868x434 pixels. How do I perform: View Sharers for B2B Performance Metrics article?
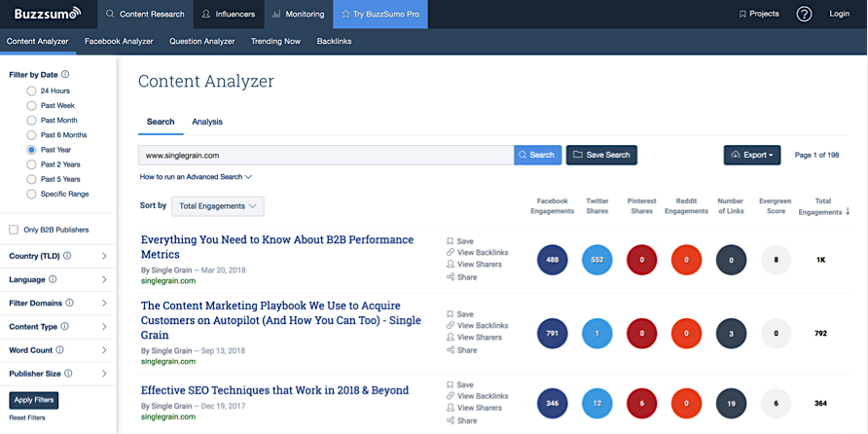tap(474, 264)
